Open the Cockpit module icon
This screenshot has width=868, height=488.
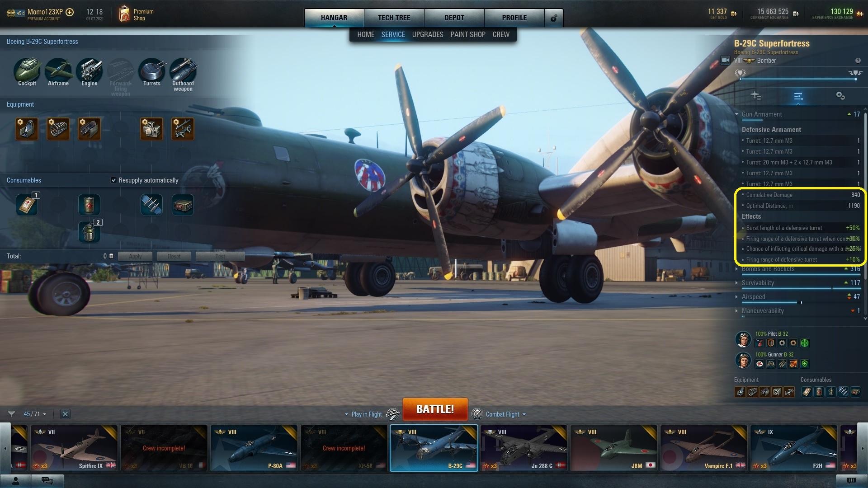pos(27,70)
